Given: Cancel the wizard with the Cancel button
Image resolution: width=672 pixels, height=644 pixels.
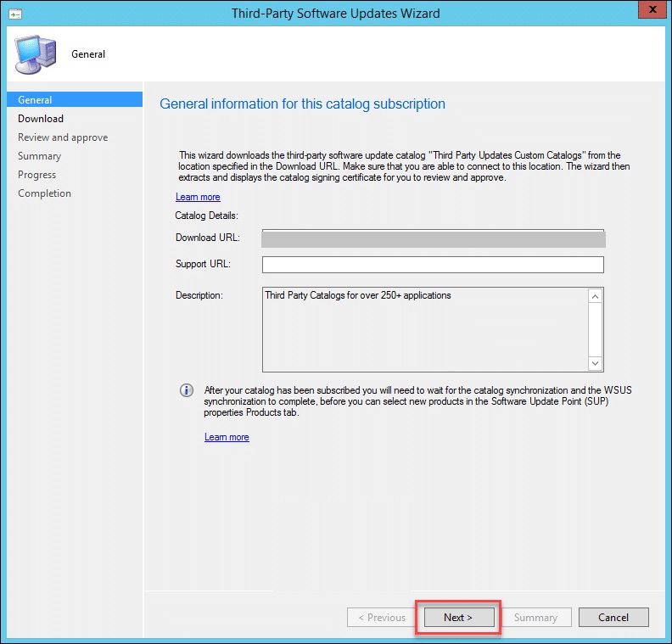Looking at the screenshot, I should coord(613,618).
